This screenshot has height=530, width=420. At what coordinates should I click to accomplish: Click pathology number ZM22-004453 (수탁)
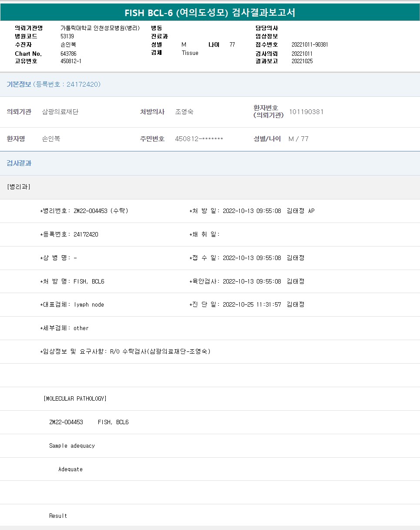(x=101, y=211)
